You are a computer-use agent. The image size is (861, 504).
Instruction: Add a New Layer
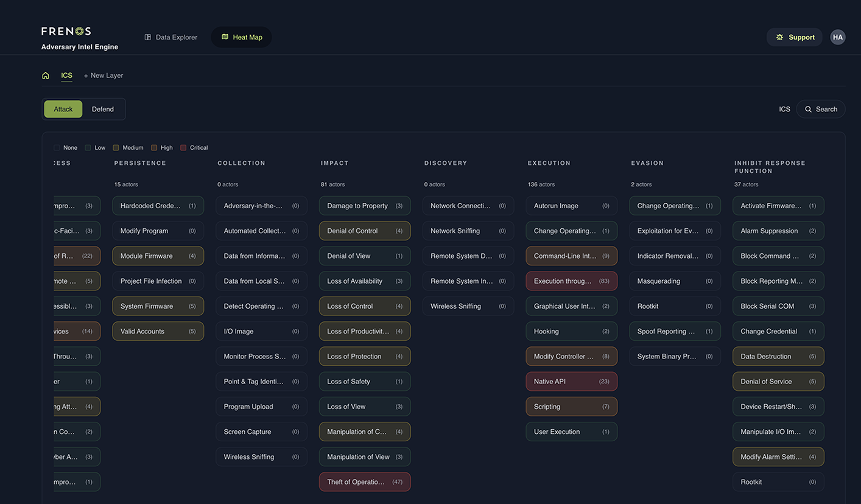click(104, 75)
